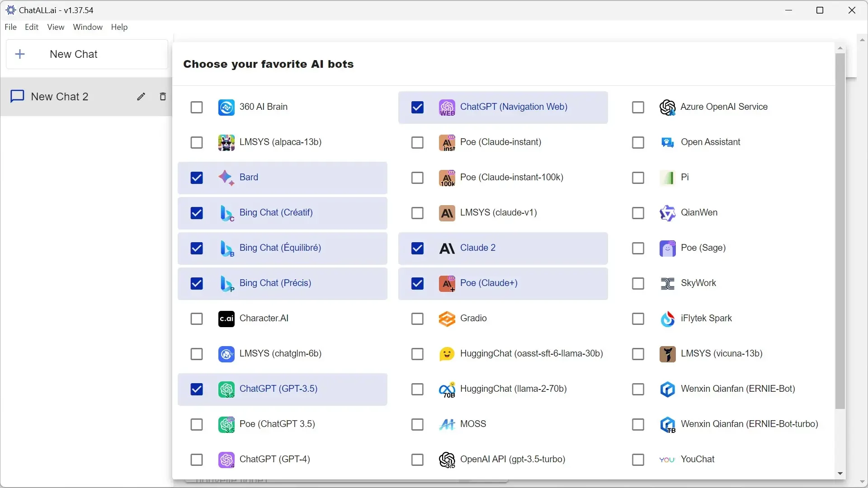Open the Window menu
Viewport: 868px width, 488px height.
pos(88,27)
